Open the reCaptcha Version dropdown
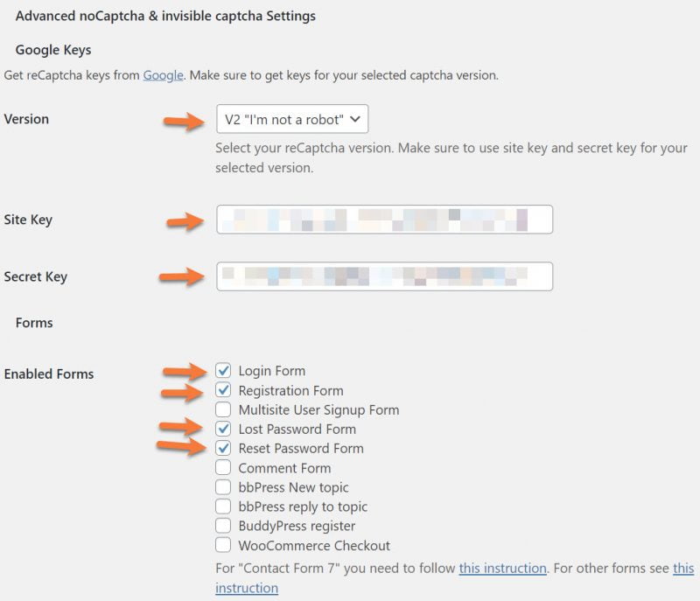The width and height of the screenshot is (700, 601). [x=291, y=120]
